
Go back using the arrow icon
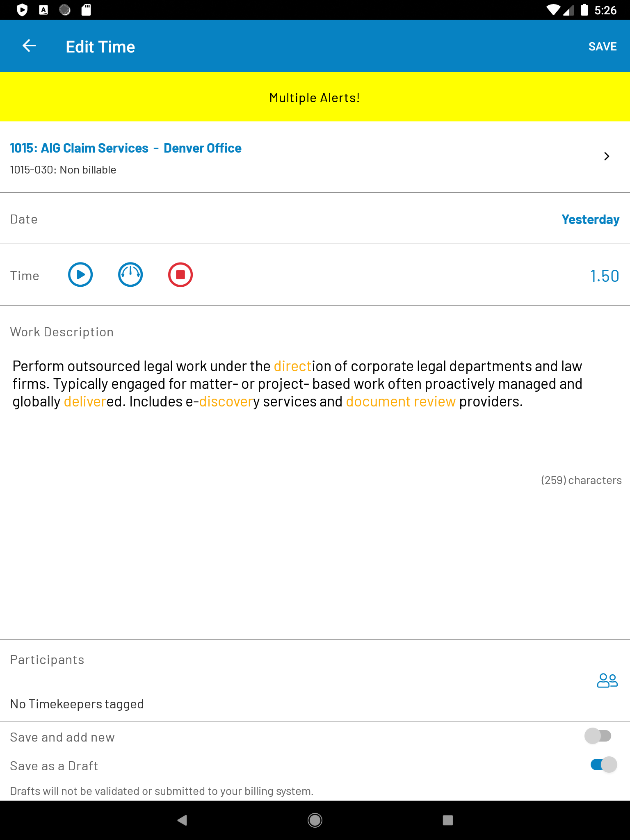coord(29,46)
